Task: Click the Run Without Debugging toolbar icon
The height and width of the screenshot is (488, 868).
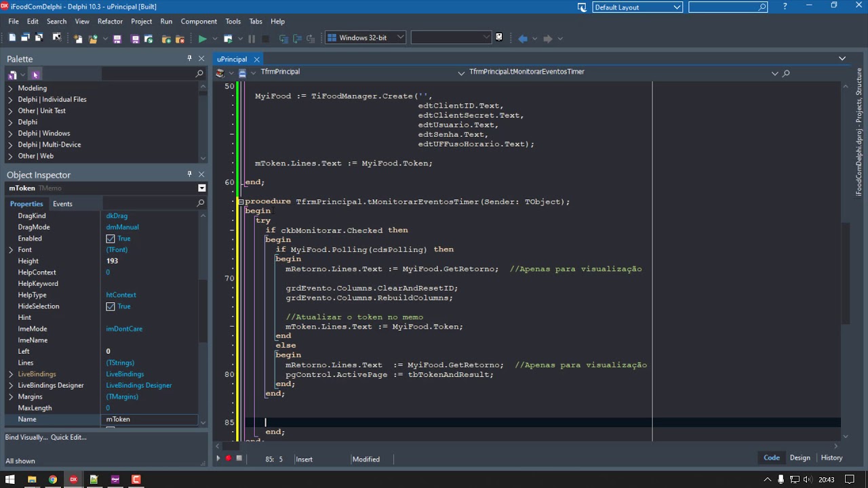Action: coord(228,39)
